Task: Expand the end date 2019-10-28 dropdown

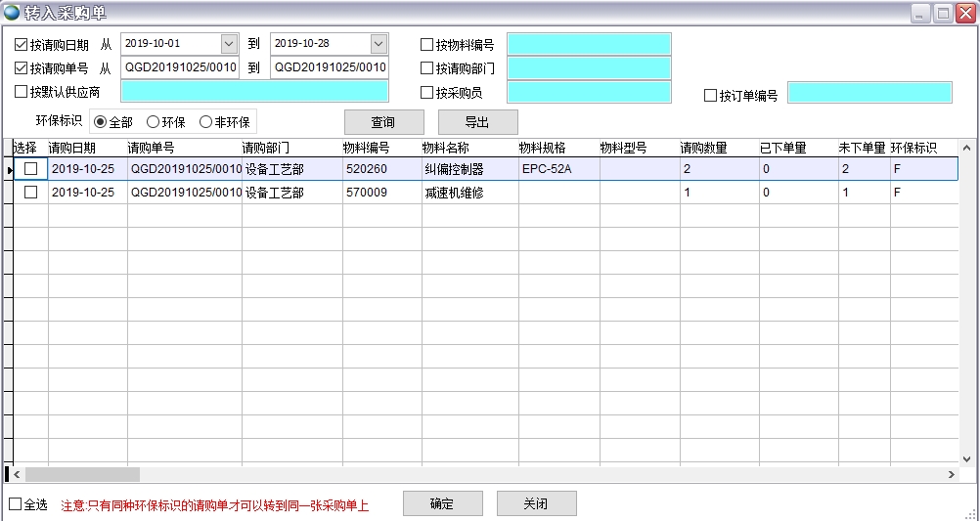Action: [x=379, y=44]
